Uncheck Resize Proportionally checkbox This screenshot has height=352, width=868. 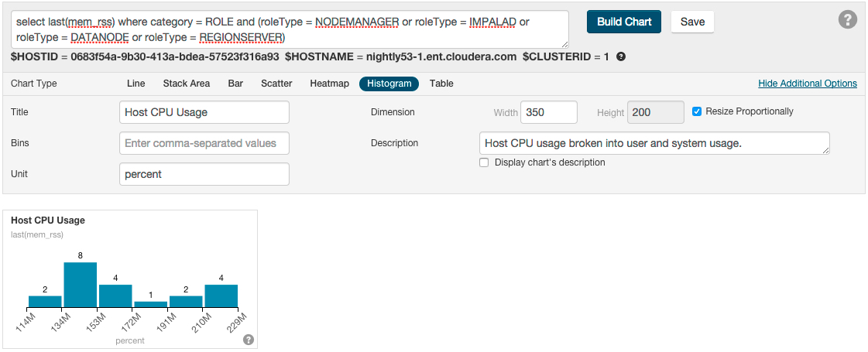tap(697, 111)
